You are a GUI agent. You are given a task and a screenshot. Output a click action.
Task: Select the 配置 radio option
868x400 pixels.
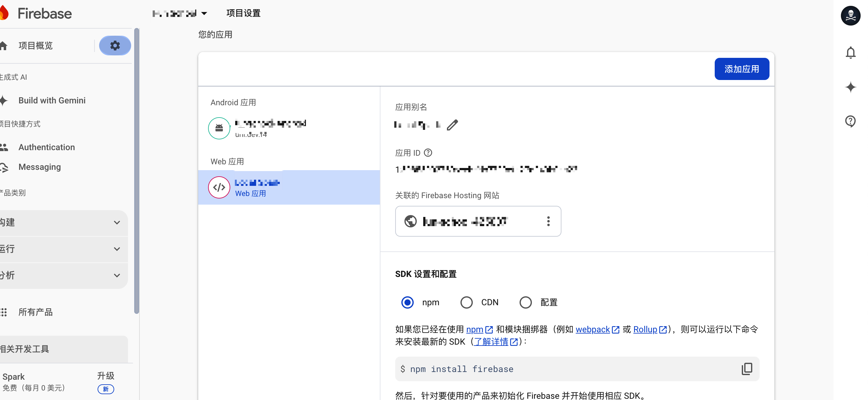525,302
